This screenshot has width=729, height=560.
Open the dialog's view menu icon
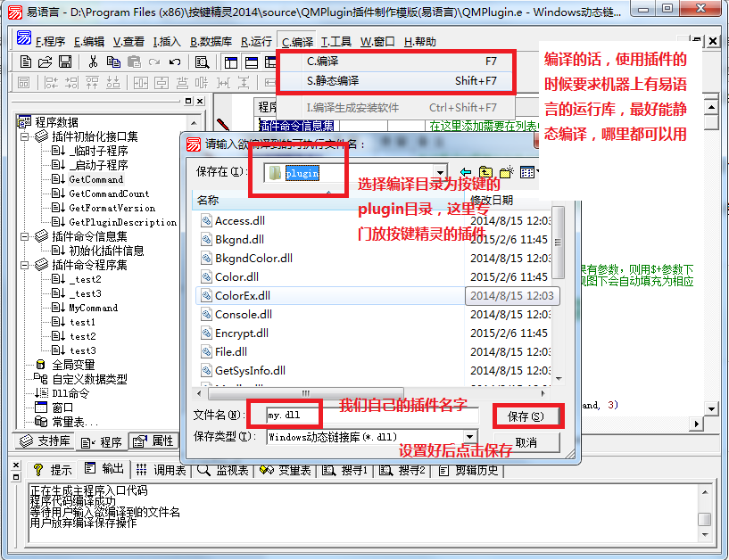pyautogui.click(x=528, y=172)
